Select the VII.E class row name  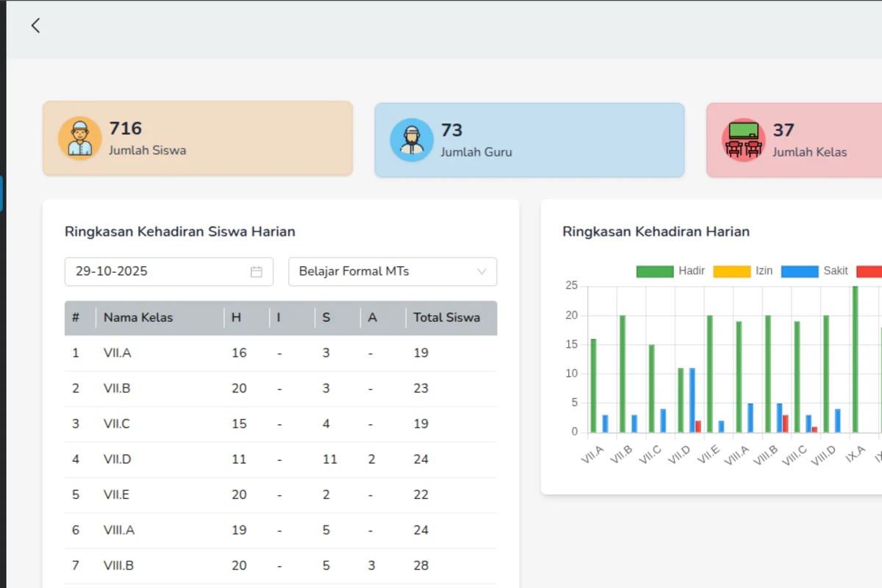[116, 495]
